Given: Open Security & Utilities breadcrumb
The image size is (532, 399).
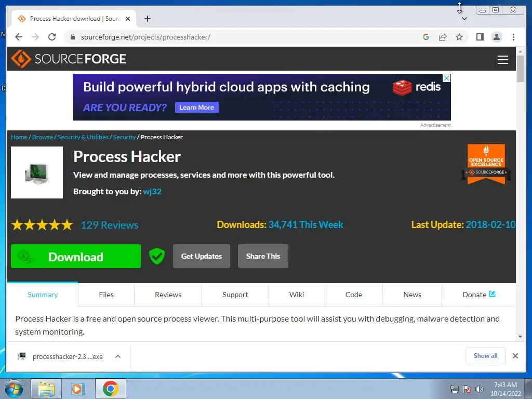Looking at the screenshot, I should 83,137.
